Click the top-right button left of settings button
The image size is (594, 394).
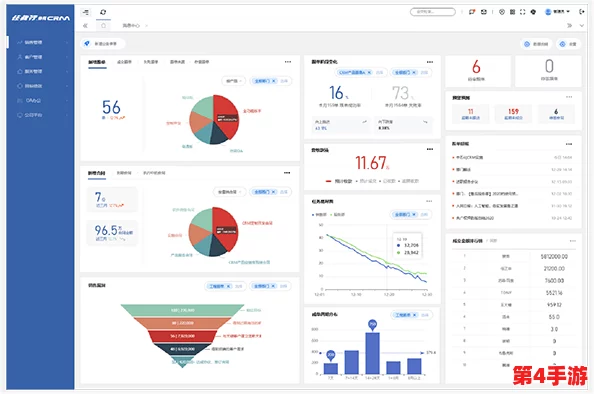point(536,44)
